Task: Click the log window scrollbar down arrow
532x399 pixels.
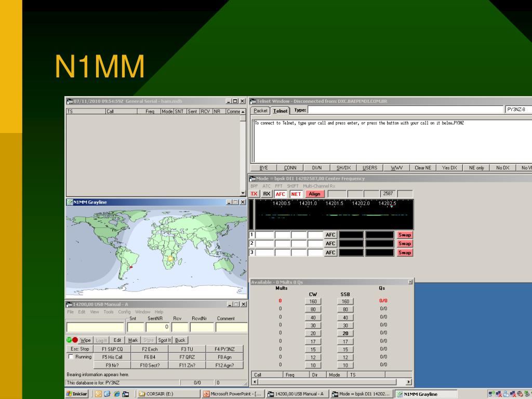Action: coord(243,193)
